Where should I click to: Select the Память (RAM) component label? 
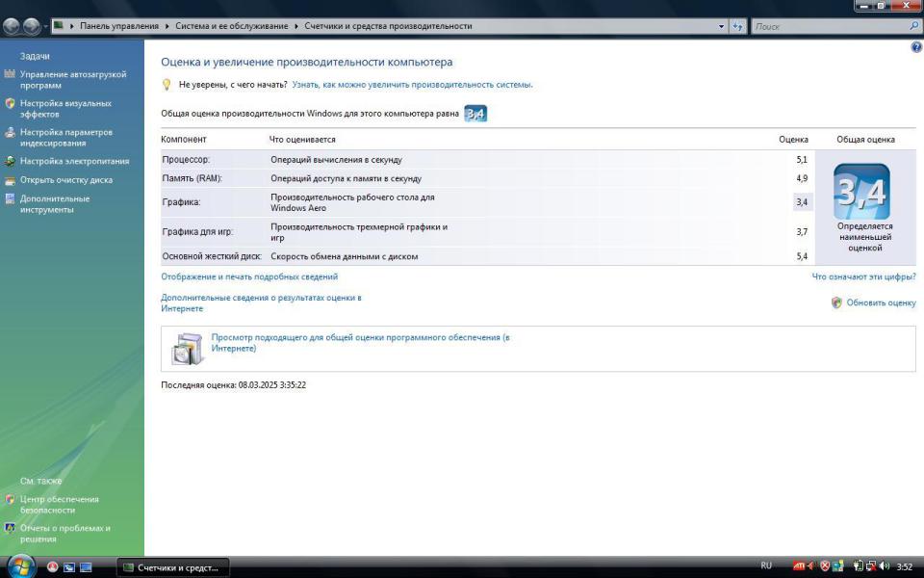(192, 179)
